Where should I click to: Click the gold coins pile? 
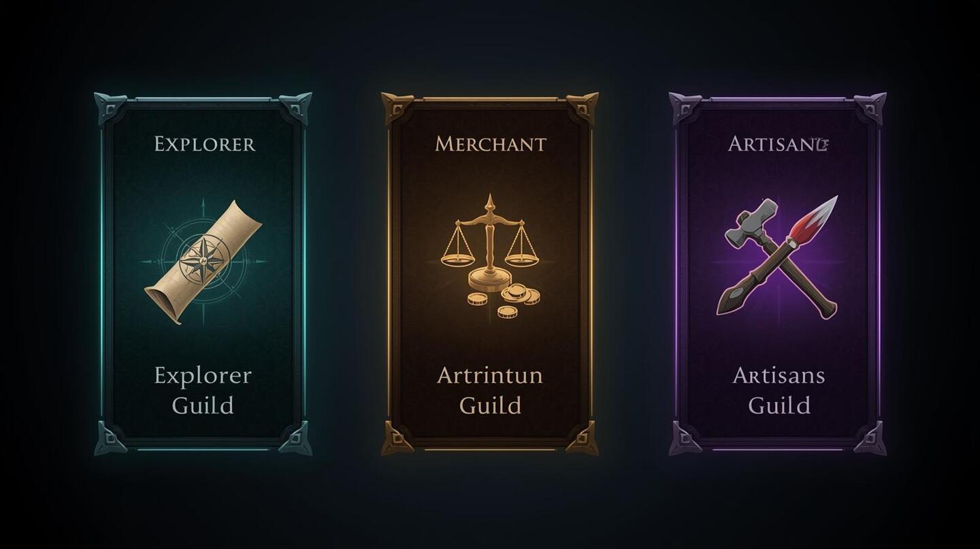[x=504, y=298]
